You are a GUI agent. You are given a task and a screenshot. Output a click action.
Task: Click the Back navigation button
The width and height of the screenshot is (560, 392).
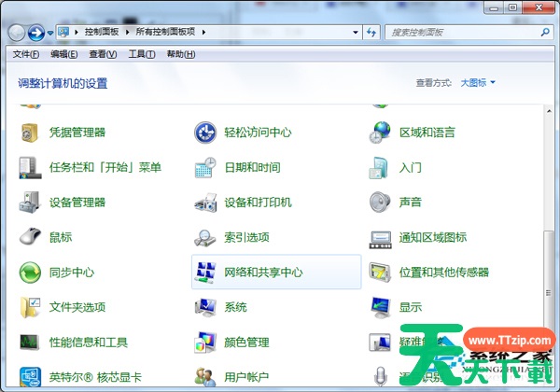17,33
